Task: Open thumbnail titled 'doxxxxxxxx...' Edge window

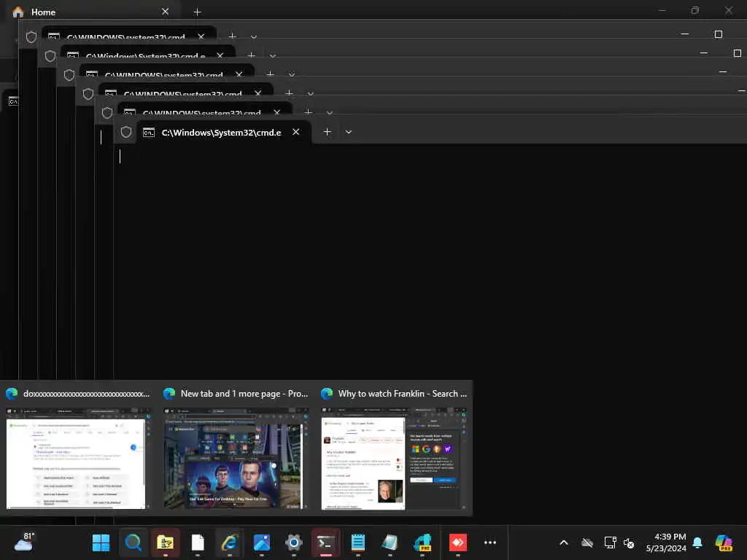Action: coord(76,448)
